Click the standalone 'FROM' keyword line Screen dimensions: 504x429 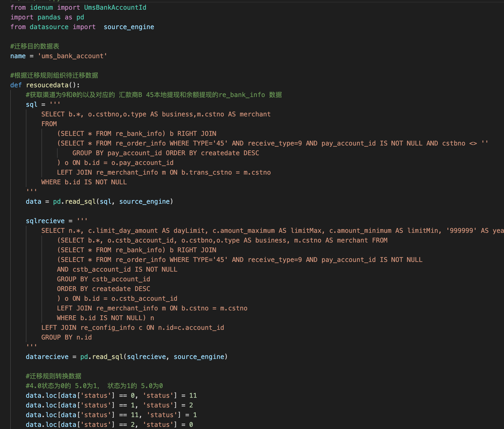[49, 124]
